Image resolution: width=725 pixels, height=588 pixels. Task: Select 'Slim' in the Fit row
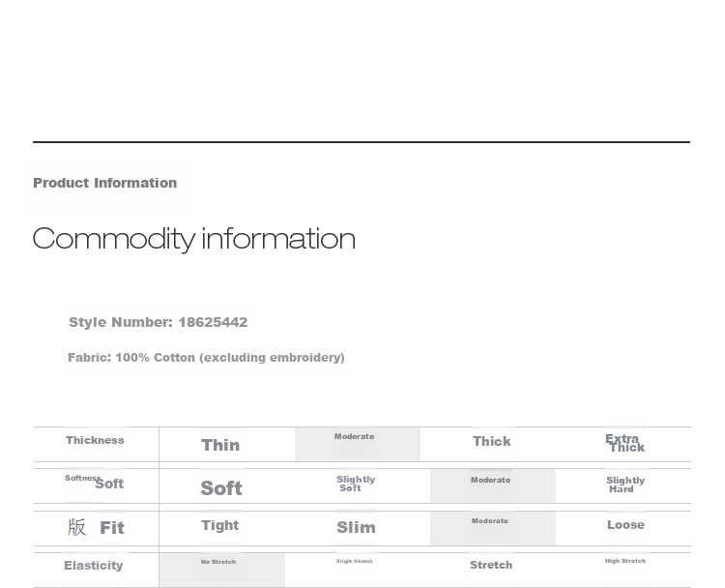[x=356, y=527]
